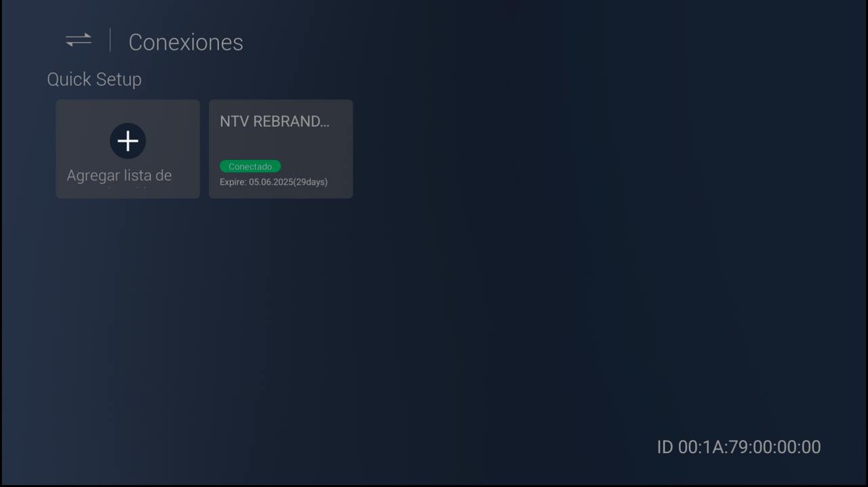Click the device ID 00:1A:79:00:00:00 label
868x487 pixels.
[x=738, y=447]
